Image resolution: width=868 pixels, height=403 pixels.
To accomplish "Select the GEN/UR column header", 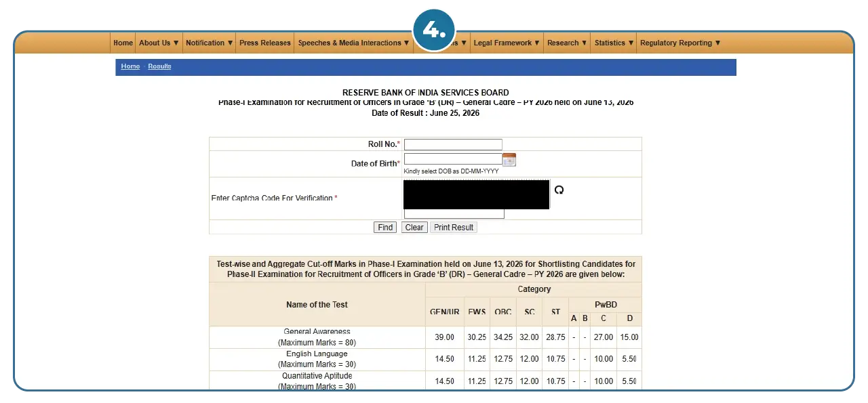I will 445,312.
